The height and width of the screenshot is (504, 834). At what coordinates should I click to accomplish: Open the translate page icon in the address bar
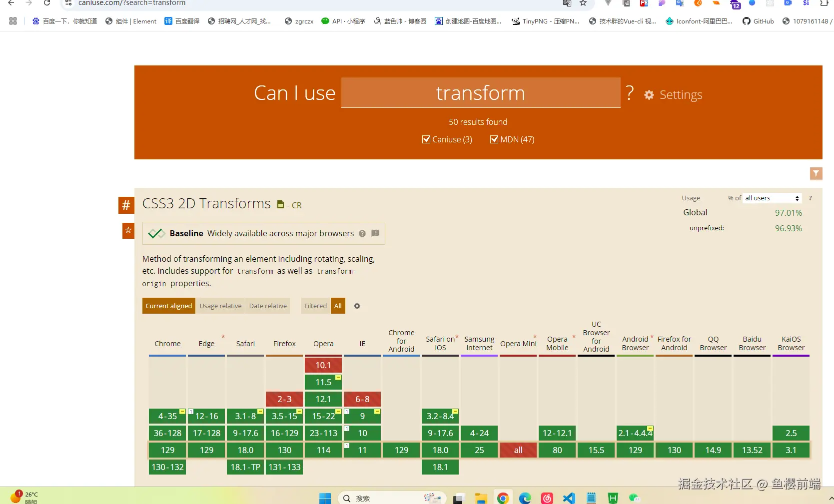pyautogui.click(x=567, y=3)
